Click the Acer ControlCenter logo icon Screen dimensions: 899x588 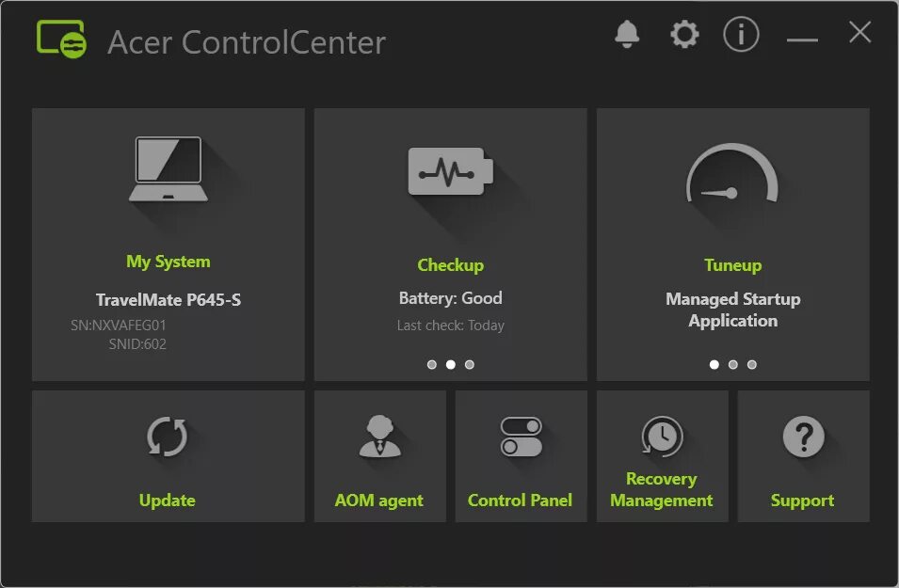(x=61, y=39)
